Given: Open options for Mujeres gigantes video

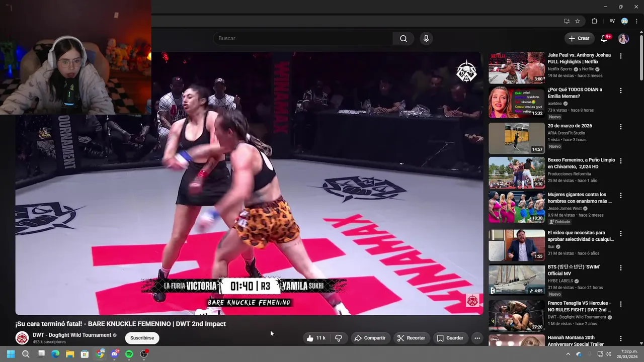Looking at the screenshot, I should click(620, 195).
